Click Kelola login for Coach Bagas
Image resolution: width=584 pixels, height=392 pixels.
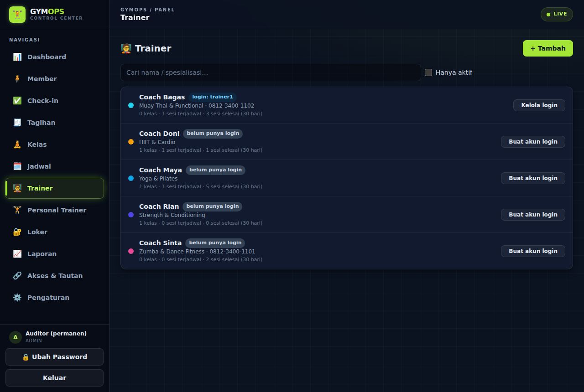539,105
